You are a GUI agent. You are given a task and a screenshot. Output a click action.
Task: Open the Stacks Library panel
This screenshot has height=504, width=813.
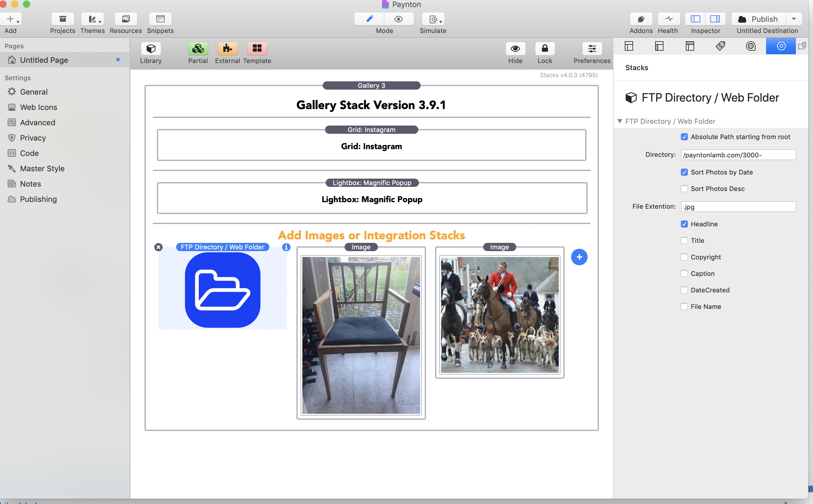click(x=151, y=49)
